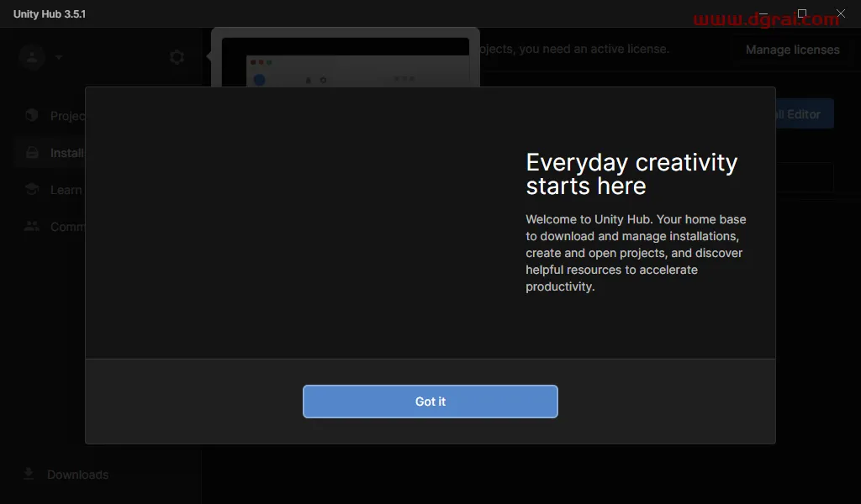Open the Downloads arrow icon
The height and width of the screenshot is (504, 861).
coord(29,474)
